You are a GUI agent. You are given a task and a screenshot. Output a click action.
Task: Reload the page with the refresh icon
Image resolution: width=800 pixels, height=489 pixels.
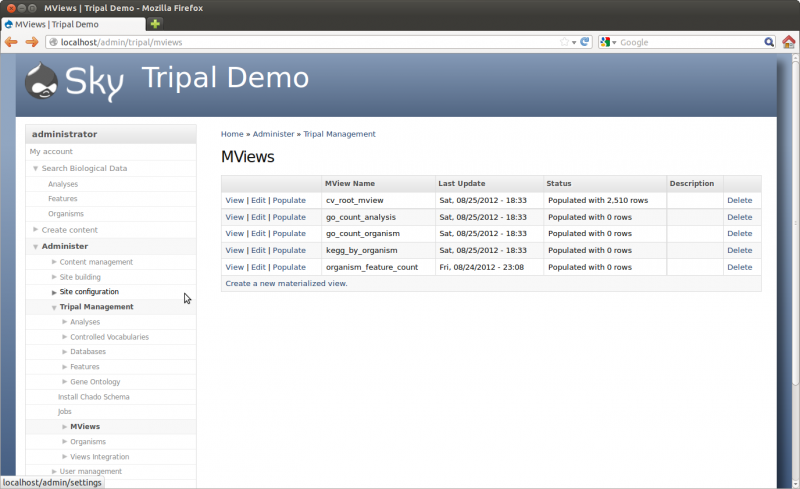(585, 42)
